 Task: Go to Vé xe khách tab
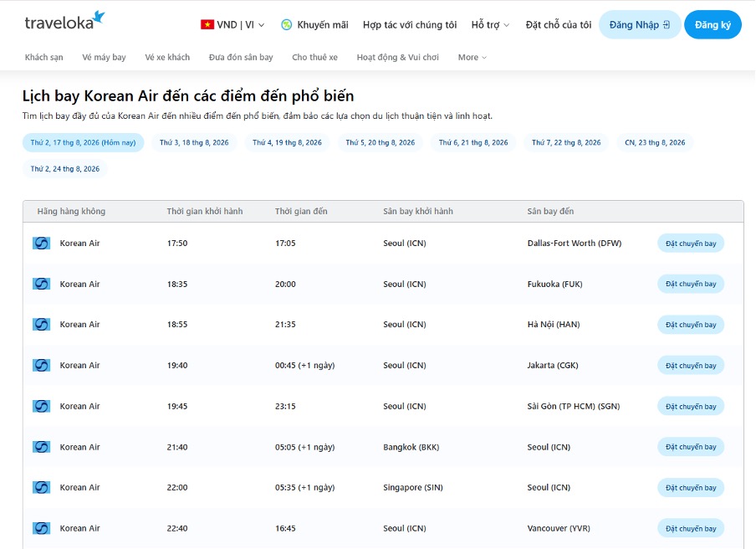[x=167, y=58]
